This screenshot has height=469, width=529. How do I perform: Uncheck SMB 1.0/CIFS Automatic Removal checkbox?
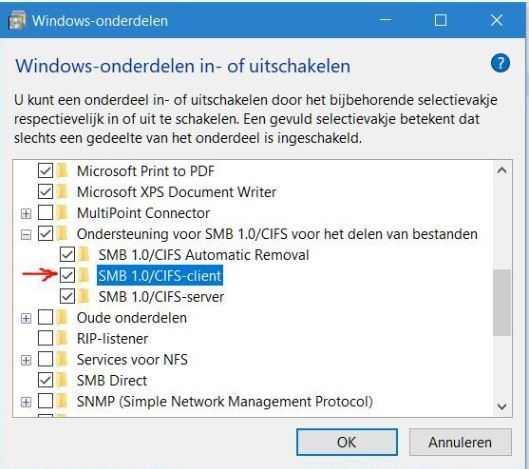coord(67,255)
